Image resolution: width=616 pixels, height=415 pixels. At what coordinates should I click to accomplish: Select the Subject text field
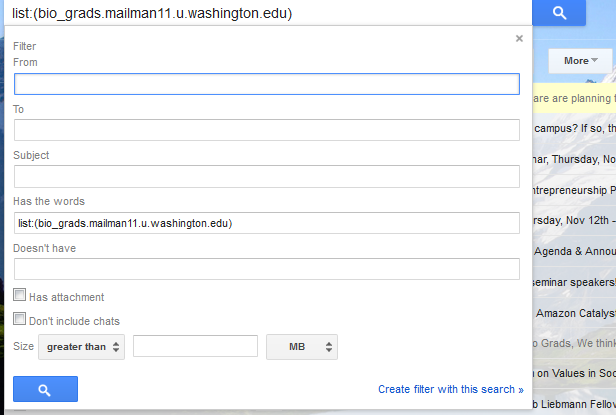pos(266,176)
